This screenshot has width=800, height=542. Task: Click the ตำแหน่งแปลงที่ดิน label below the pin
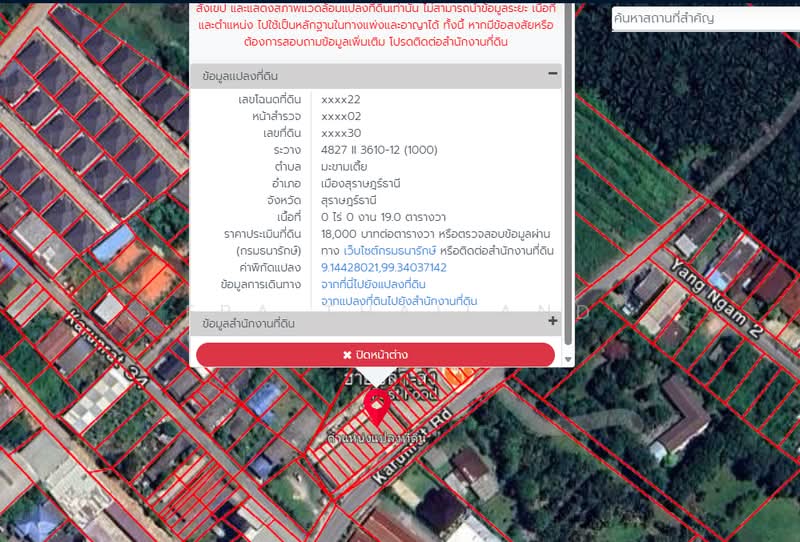[377, 438]
